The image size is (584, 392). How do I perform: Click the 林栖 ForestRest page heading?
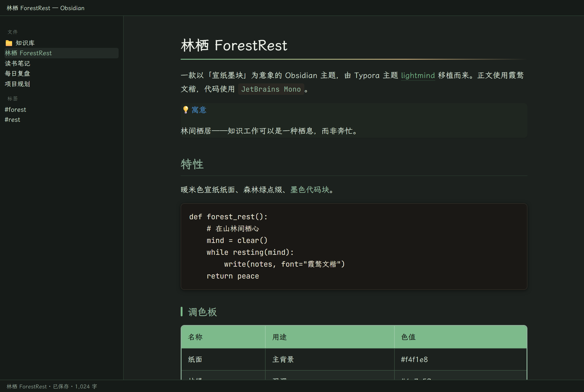click(234, 45)
